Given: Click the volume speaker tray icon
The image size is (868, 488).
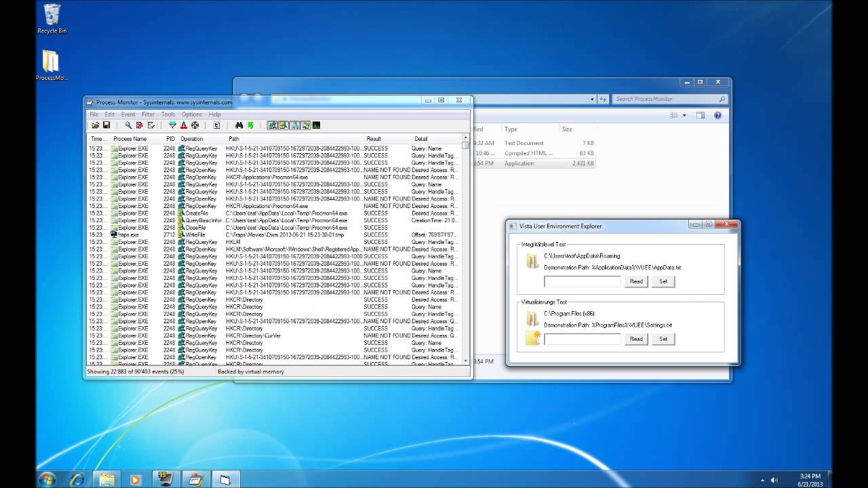Looking at the screenshot, I should 774,480.
